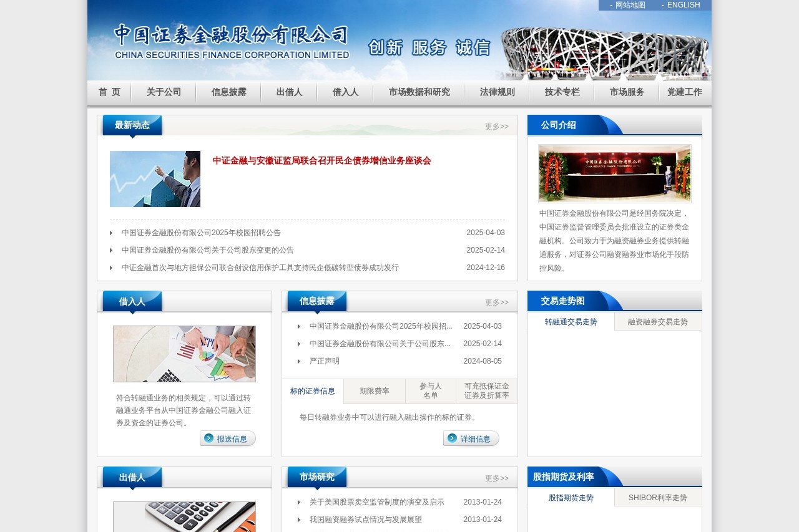The image size is (799, 532).
Task: Click the 股指期货及利率 panel header
Action: [x=564, y=476]
